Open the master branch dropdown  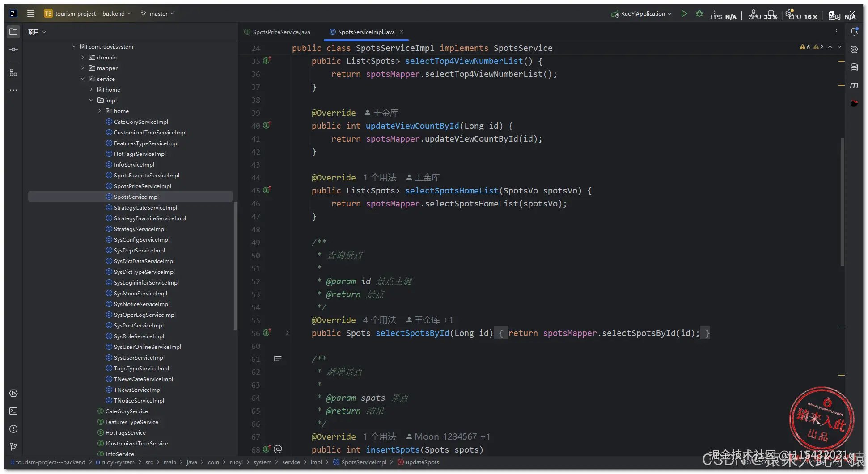click(x=157, y=13)
